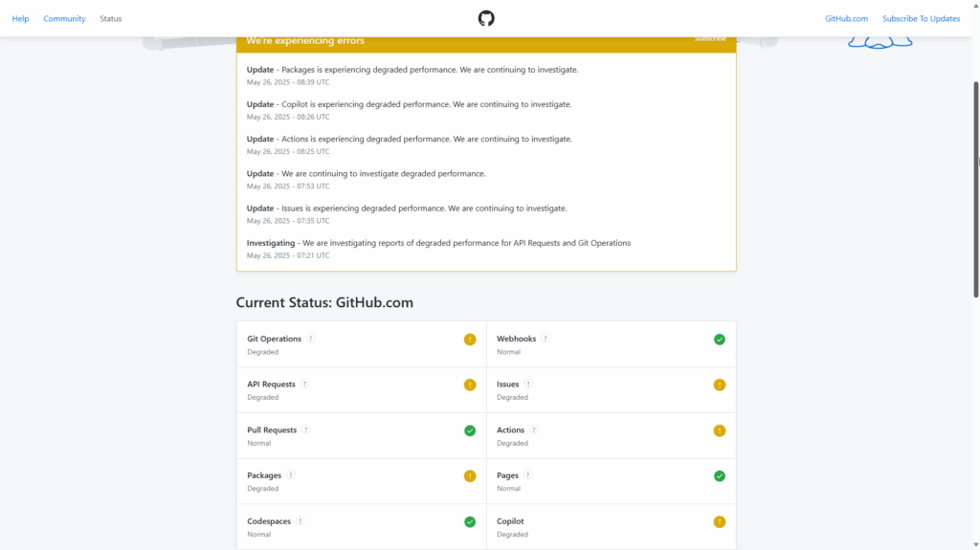Click the scrollbar down arrow

(x=975, y=545)
